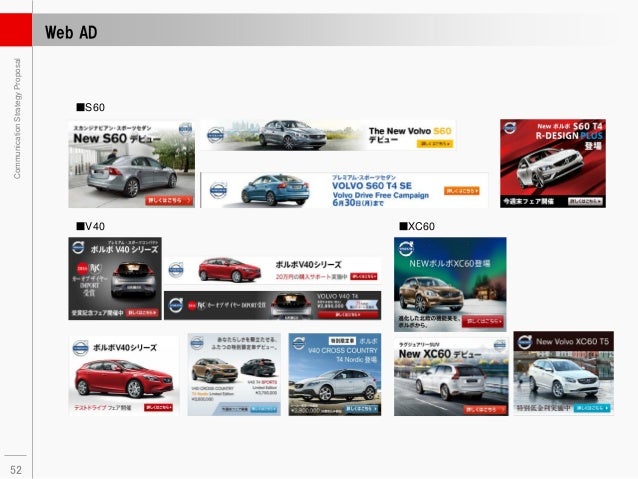Click red button beside 受賞記念フェア開催中 text
This screenshot has height=479, width=638.
(x=142, y=313)
